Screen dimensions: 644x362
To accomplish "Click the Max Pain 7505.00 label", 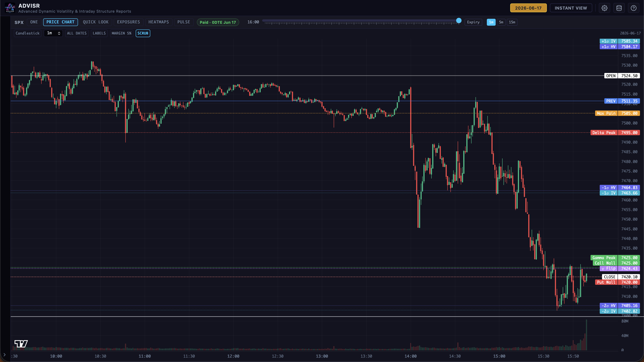I will [618, 113].
